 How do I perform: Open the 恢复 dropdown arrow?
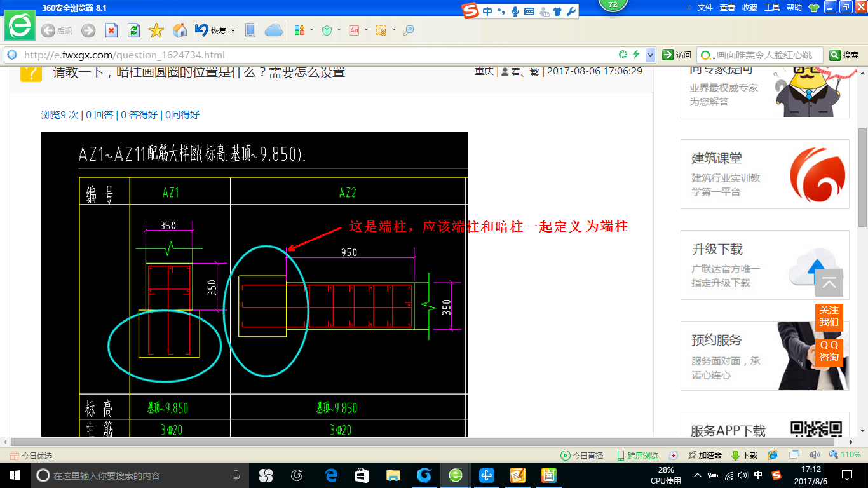233,30
